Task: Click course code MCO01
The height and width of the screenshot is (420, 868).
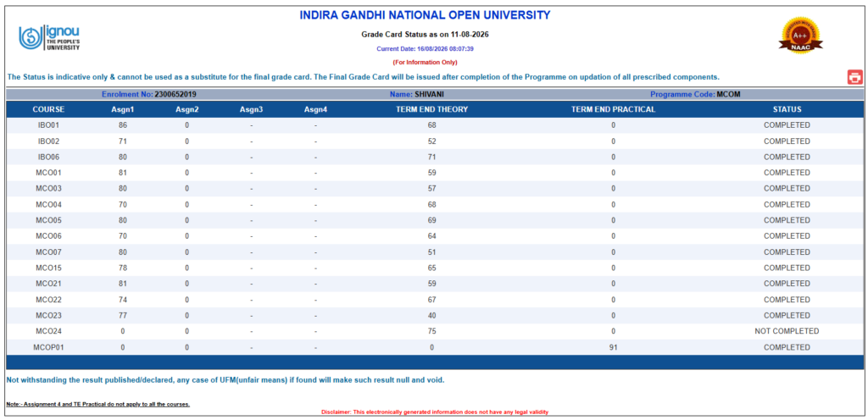Action: (48, 173)
